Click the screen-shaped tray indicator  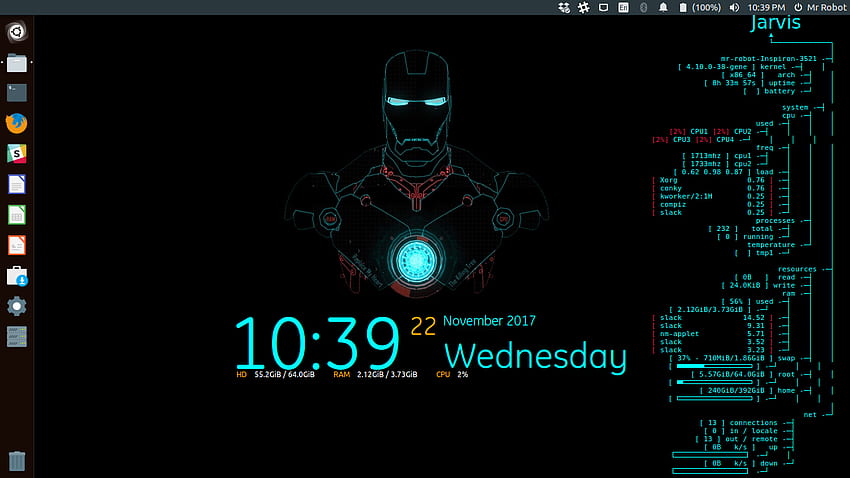point(603,8)
